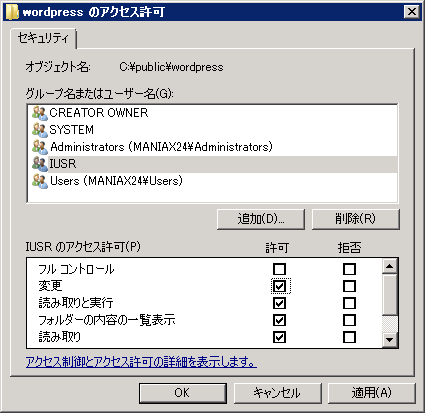Click permissions list scroll down arrow
The height and width of the screenshot is (413, 425).
pyautogui.click(x=389, y=340)
